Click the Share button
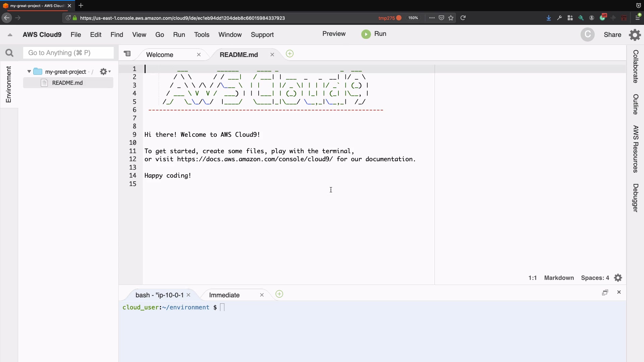The width and height of the screenshot is (644, 362). click(x=612, y=35)
